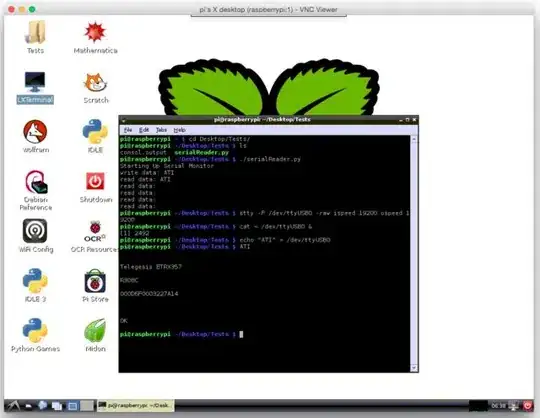540x418 pixels.
Task: Open the terminal's Help menu
Action: (x=179, y=130)
